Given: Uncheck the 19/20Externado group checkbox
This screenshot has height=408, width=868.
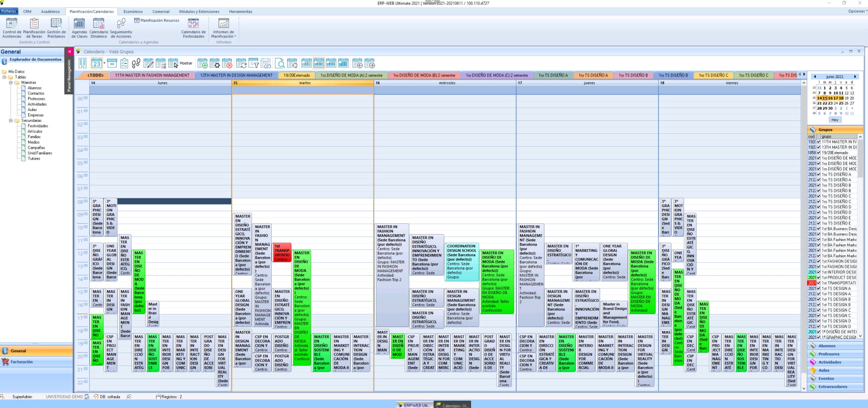Looking at the screenshot, I should point(819,153).
